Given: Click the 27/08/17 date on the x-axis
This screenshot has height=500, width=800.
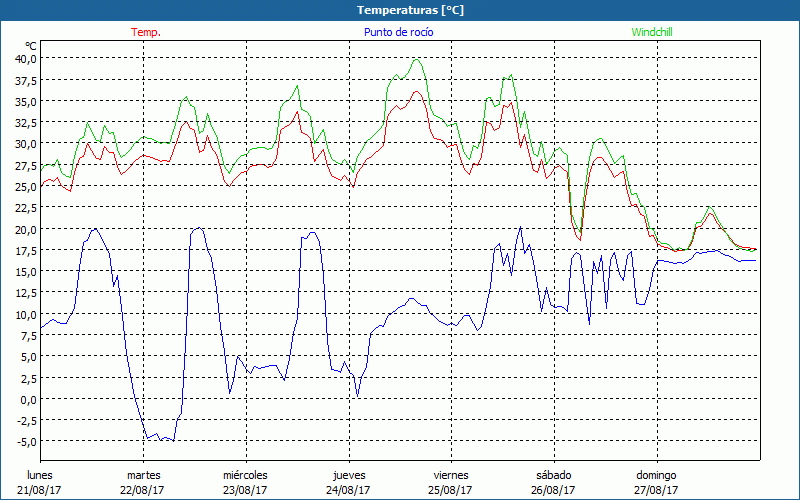Looking at the screenshot, I should 656,490.
